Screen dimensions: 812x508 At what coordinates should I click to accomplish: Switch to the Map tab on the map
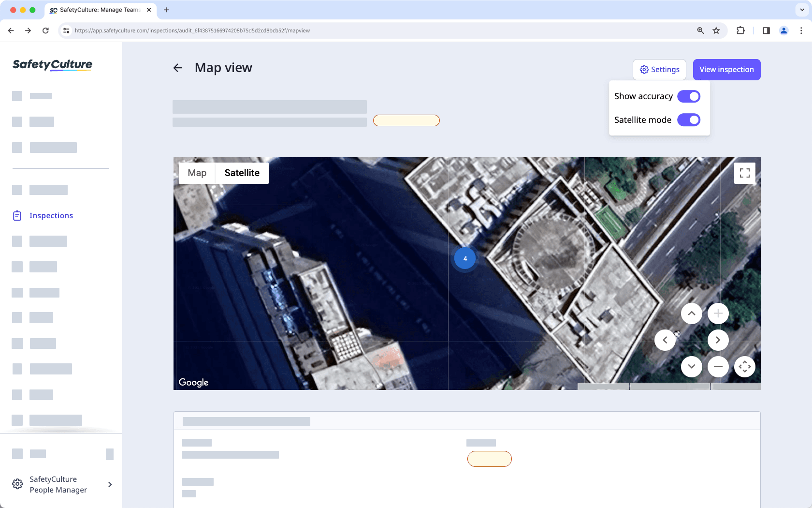click(196, 173)
